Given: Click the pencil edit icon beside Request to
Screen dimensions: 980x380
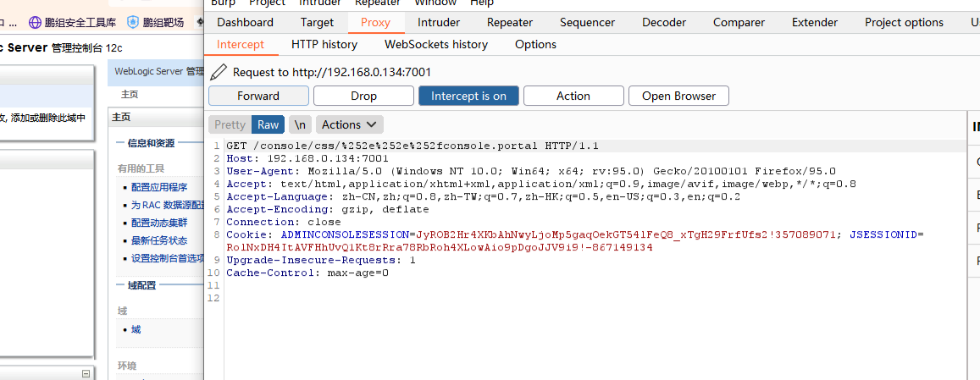Looking at the screenshot, I should point(219,72).
